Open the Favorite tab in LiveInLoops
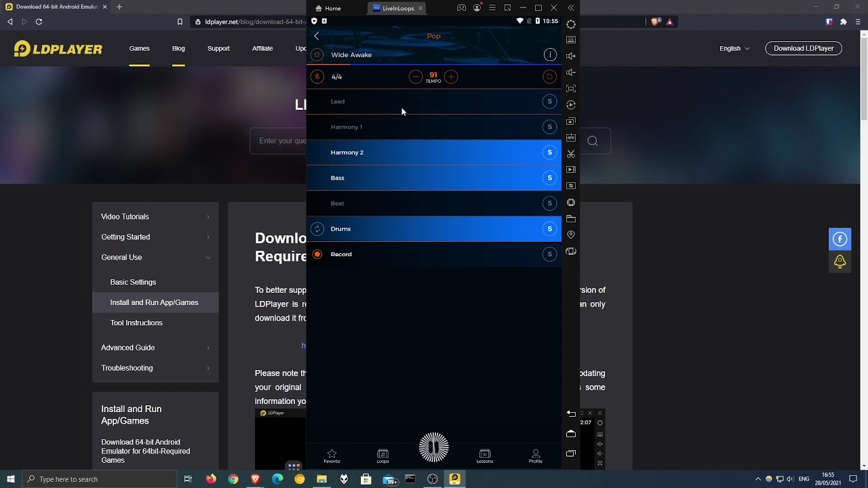The height and width of the screenshot is (488, 868). coord(332,456)
